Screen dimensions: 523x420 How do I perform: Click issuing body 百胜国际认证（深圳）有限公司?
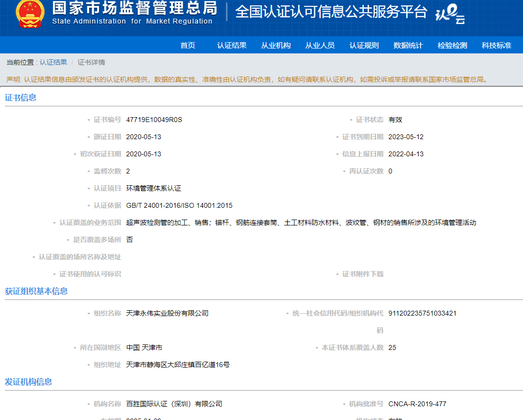pyautogui.click(x=174, y=404)
